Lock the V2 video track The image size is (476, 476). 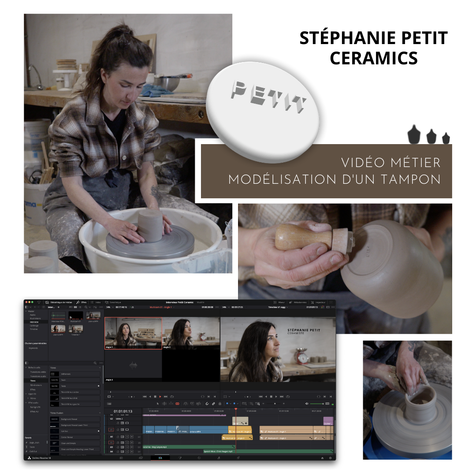coord(118,423)
